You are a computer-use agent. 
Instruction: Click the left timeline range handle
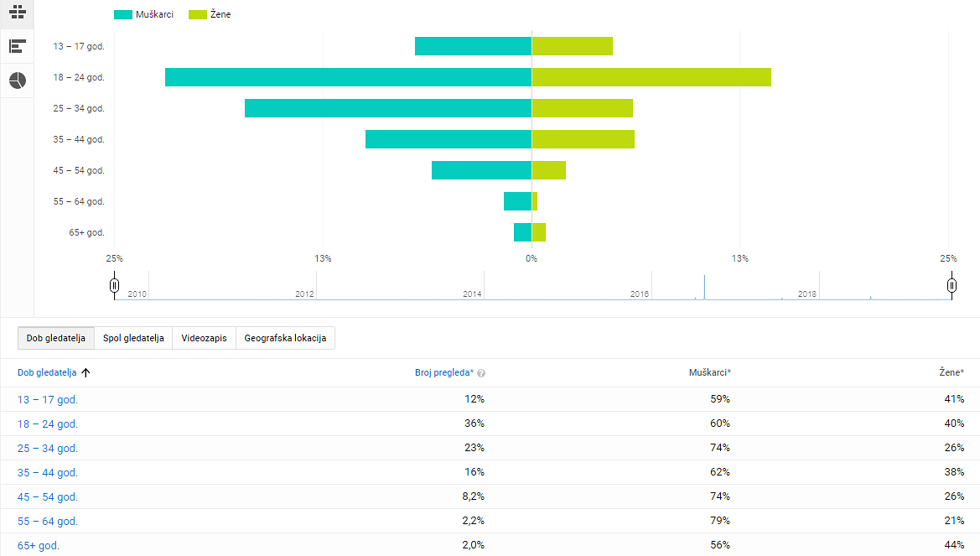[x=114, y=285]
